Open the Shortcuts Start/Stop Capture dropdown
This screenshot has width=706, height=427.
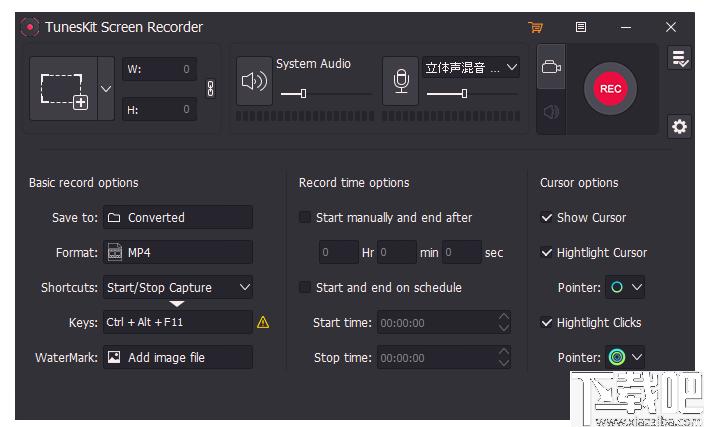pyautogui.click(x=178, y=287)
